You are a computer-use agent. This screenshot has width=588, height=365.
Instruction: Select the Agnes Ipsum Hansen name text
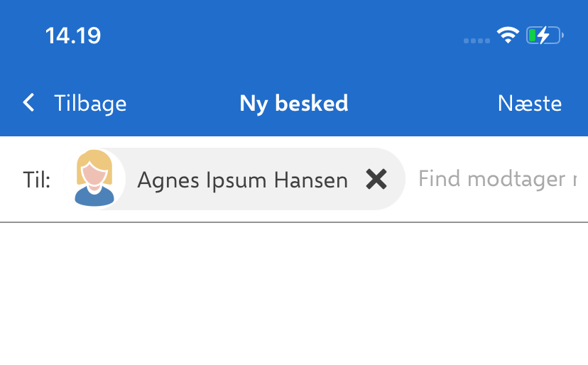pos(242,180)
